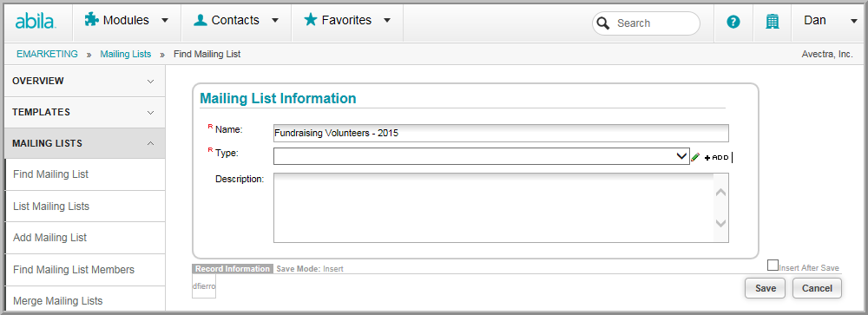Image resolution: width=868 pixels, height=315 pixels.
Task: Expand the Overview sidebar section
Action: (x=83, y=81)
